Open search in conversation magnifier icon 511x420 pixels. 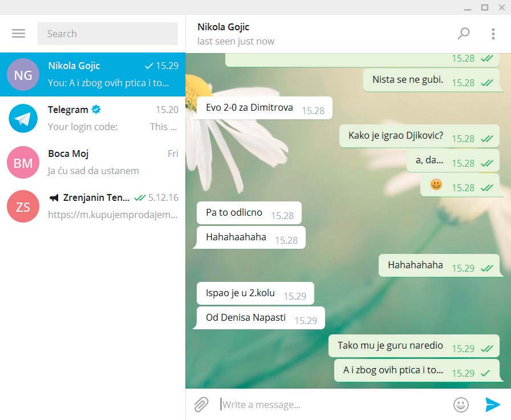(x=464, y=33)
